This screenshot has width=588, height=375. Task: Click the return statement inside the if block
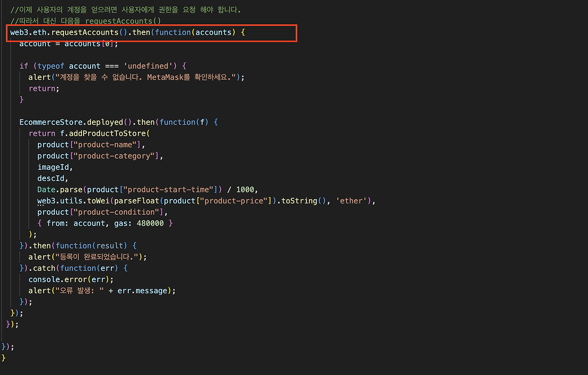(41, 88)
